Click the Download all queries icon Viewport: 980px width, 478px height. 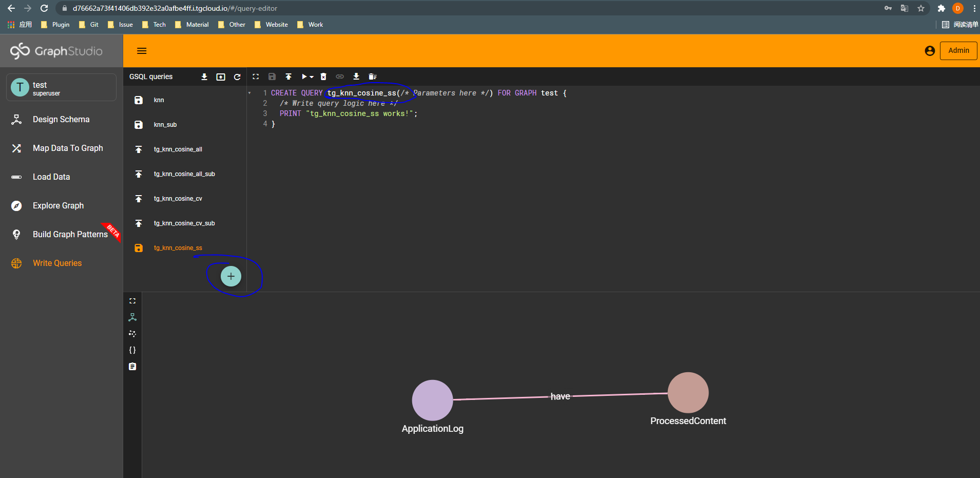tap(204, 77)
